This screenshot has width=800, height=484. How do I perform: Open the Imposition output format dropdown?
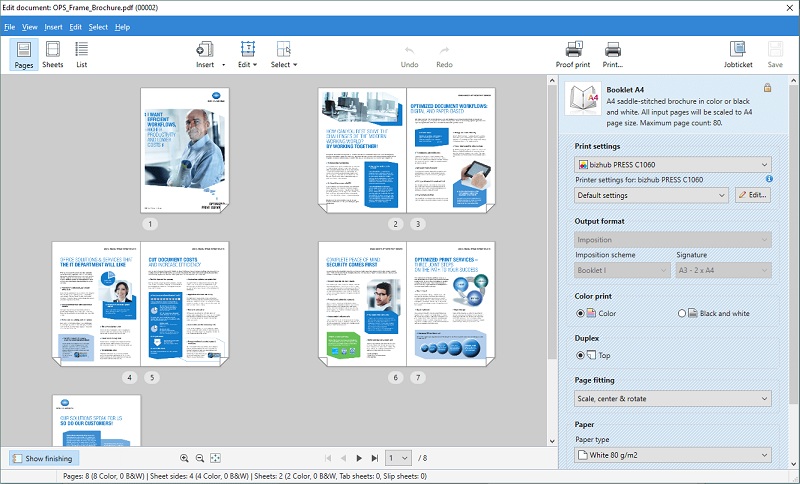point(672,240)
